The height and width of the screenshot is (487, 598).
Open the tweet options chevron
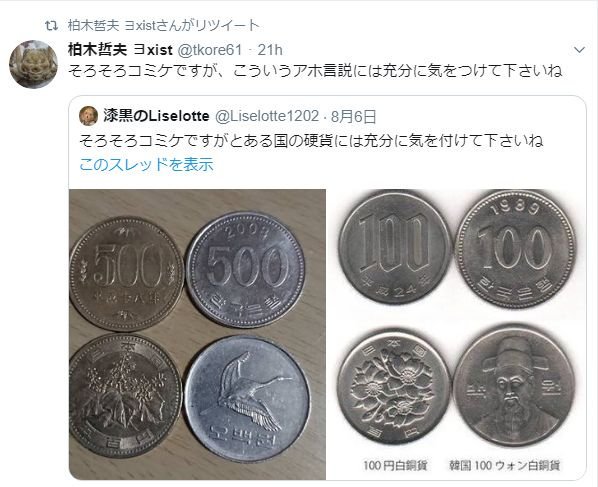coord(579,50)
